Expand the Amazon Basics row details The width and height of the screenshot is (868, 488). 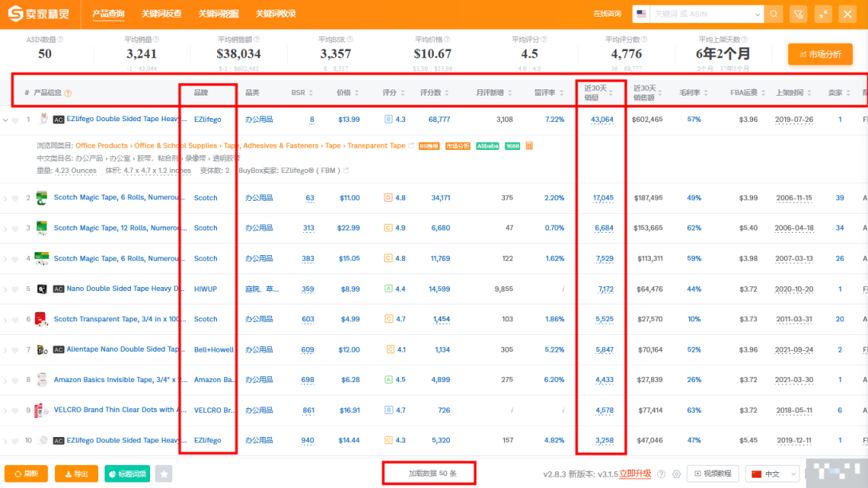click(6, 380)
